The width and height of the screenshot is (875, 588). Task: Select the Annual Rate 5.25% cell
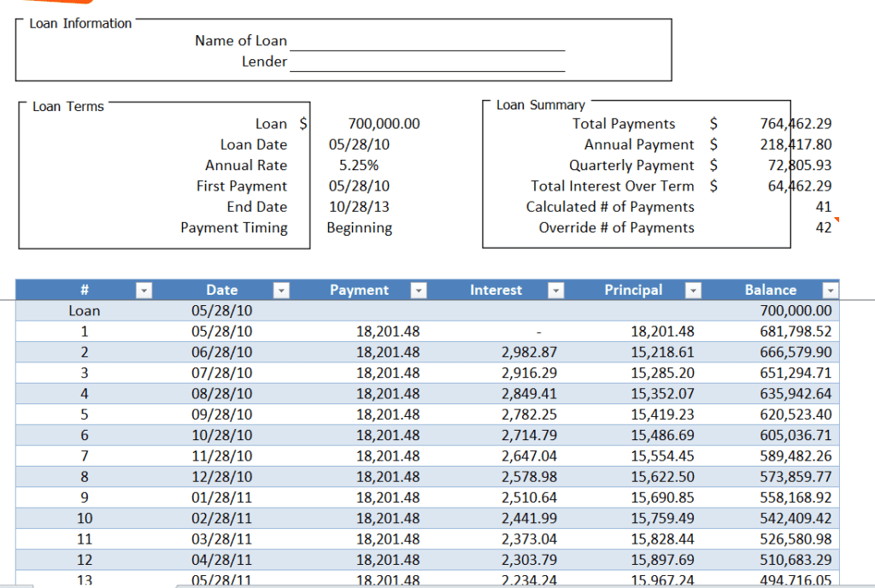[359, 165]
